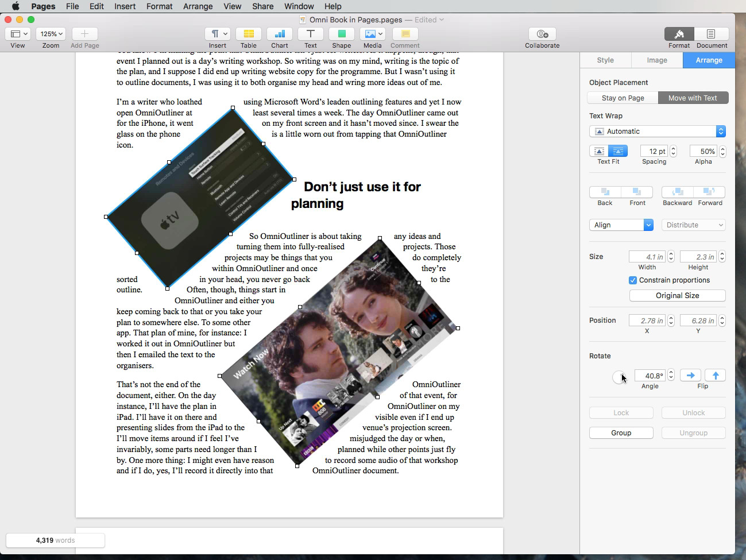Viewport: 746px width, 560px height.
Task: Click the document title file icon
Action: click(x=303, y=20)
